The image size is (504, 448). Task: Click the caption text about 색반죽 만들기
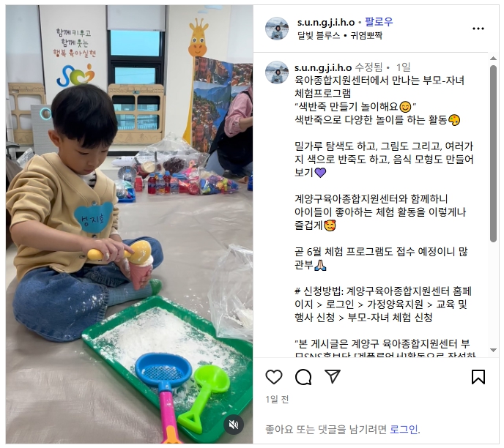[x=356, y=106]
